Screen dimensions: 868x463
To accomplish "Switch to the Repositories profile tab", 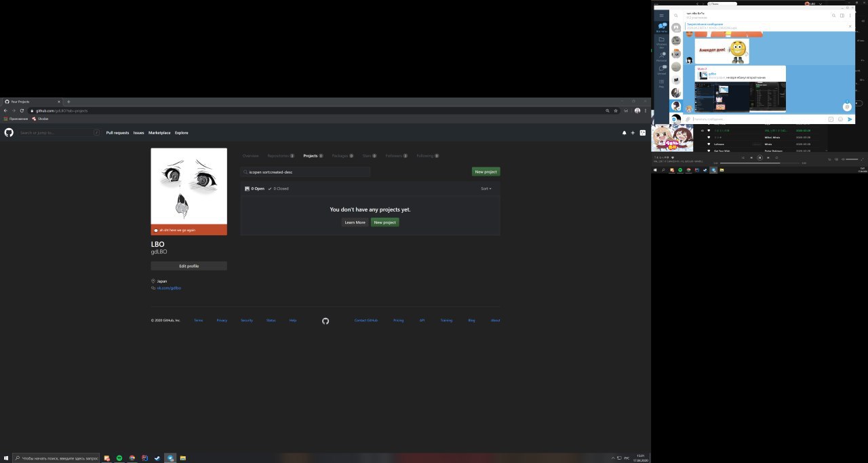I will pos(281,156).
